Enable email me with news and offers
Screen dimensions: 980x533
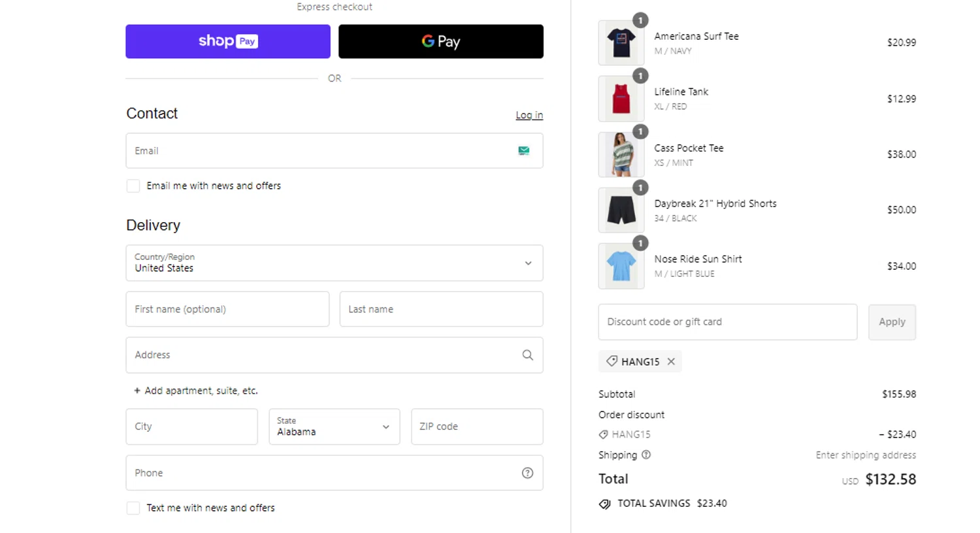[133, 186]
